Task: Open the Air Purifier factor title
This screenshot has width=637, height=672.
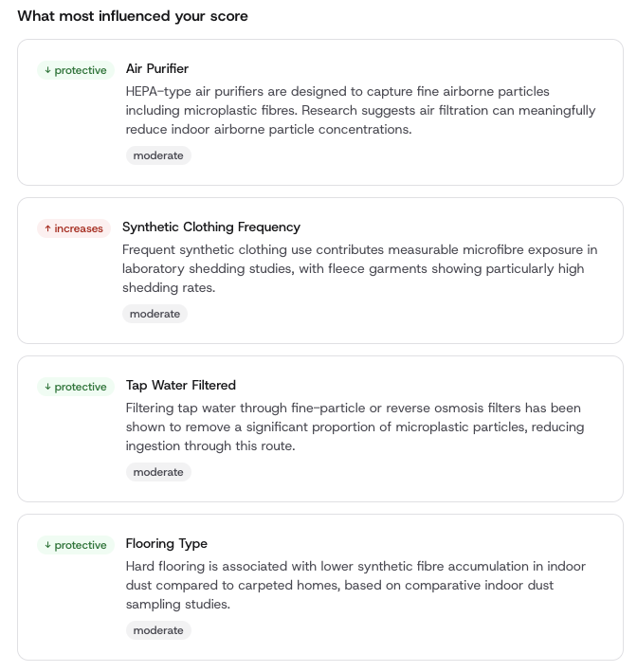Action: 157,68
